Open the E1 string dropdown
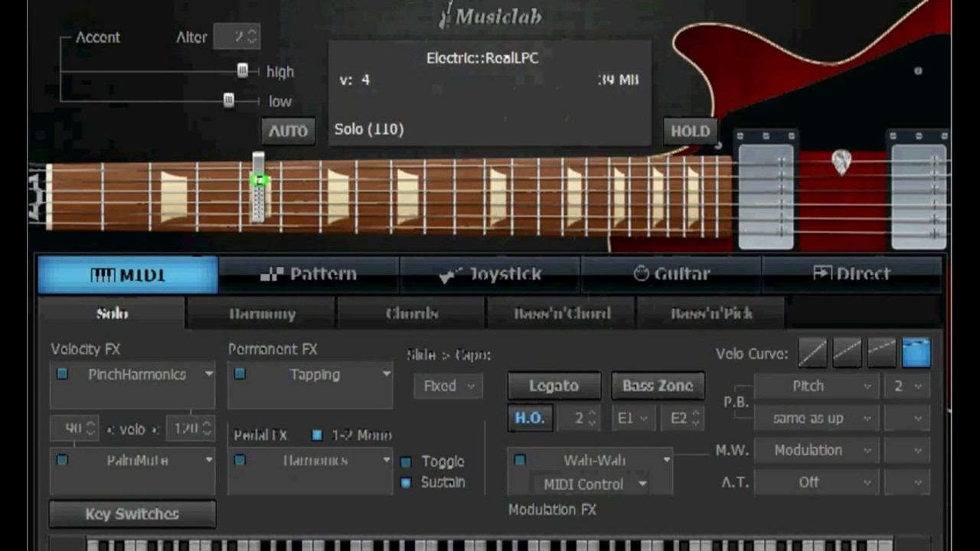 coord(633,418)
